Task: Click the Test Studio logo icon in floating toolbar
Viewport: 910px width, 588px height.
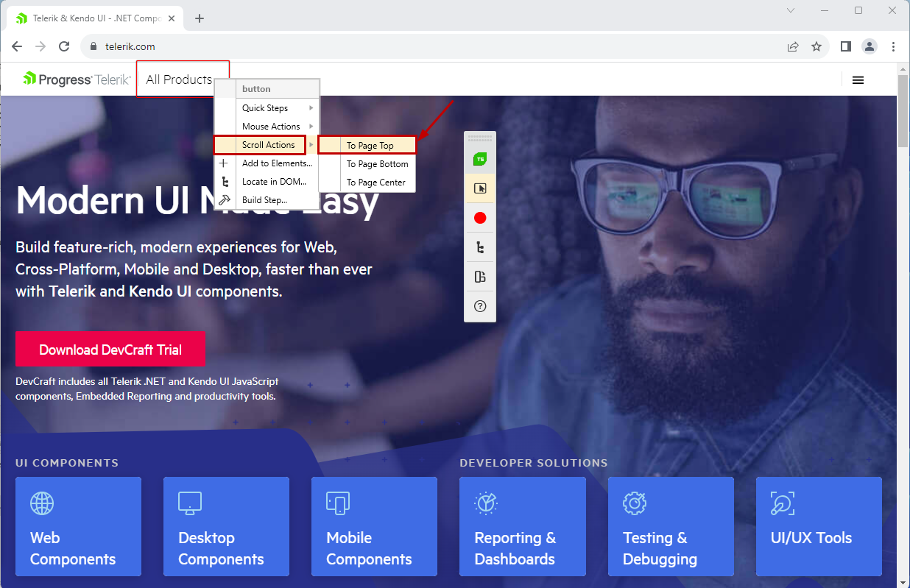Action: coord(480,159)
